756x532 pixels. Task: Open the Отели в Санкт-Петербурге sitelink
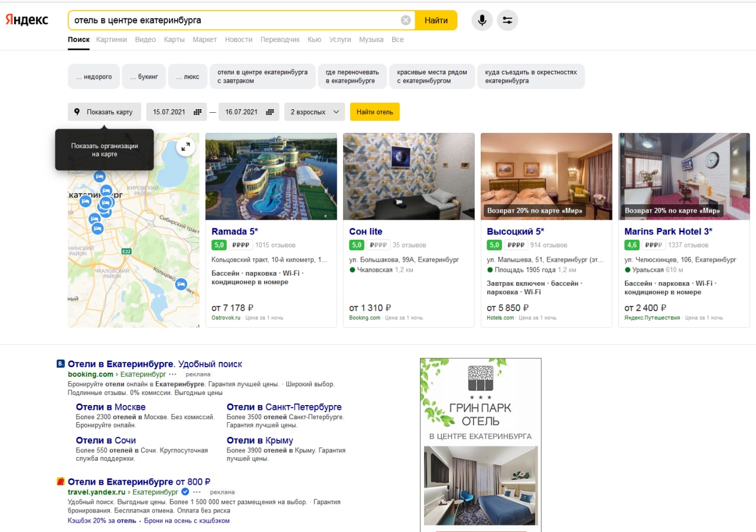point(284,407)
